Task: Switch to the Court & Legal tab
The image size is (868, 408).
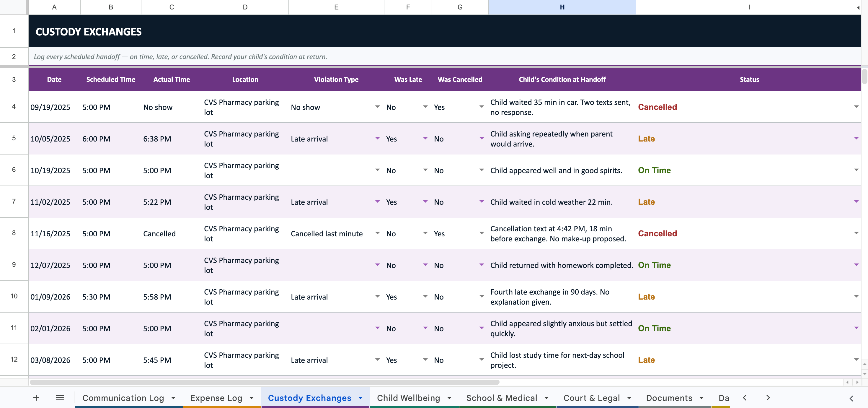Action: coord(591,398)
